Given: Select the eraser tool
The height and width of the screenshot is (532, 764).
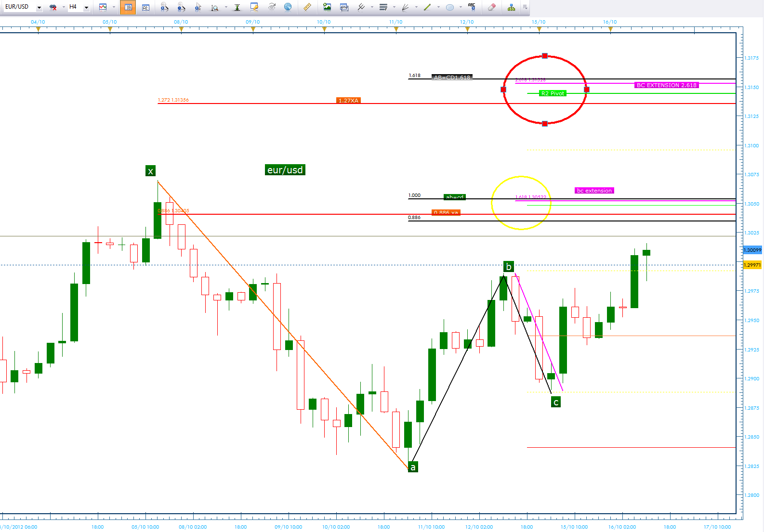Looking at the screenshot, I should point(491,7).
